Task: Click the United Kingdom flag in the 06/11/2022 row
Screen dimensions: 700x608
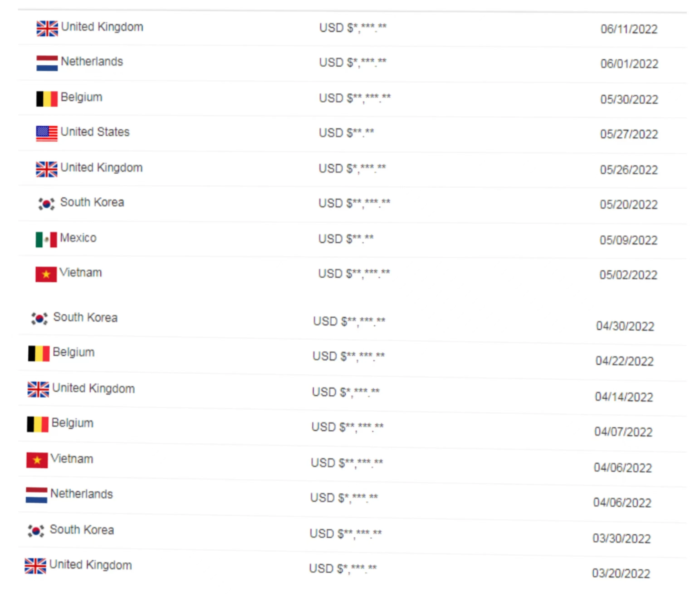Action: 47,29
